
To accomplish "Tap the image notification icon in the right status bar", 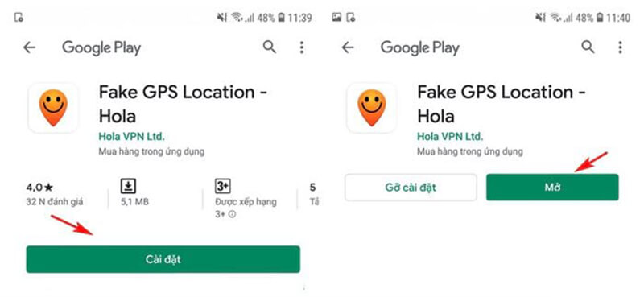I will click(336, 17).
